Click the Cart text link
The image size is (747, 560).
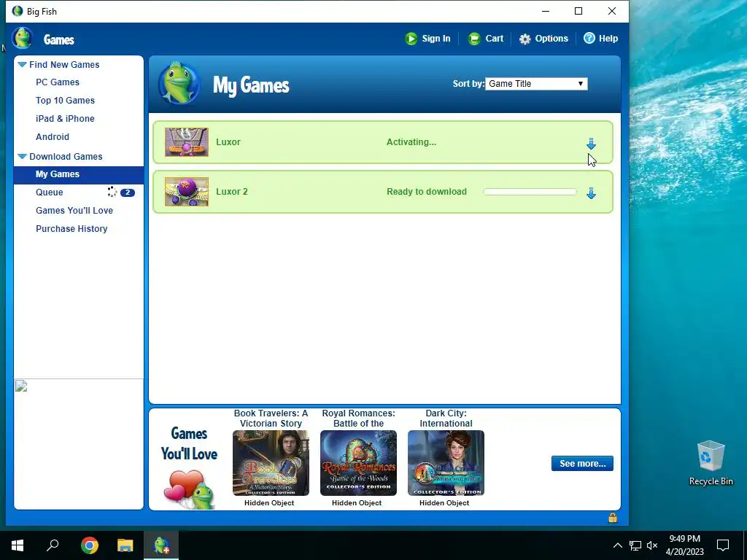(x=494, y=39)
